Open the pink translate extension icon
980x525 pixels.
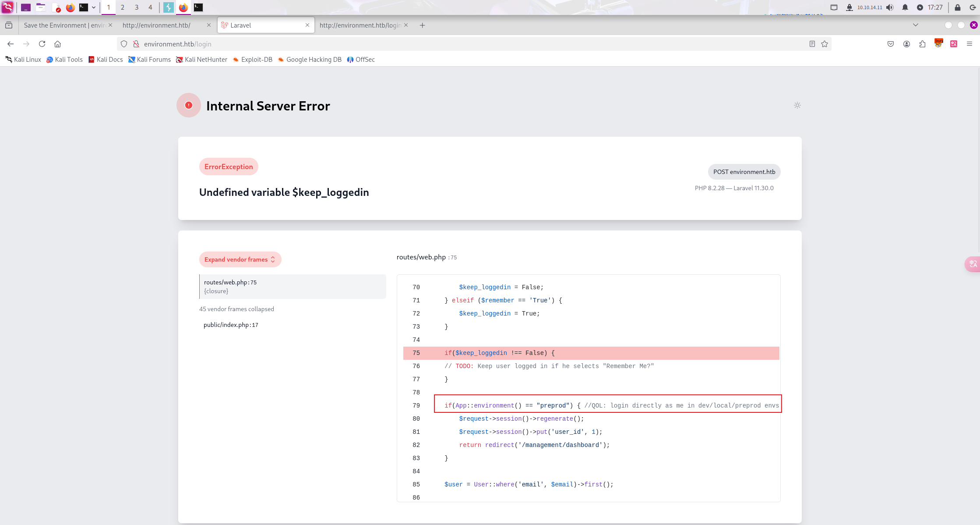[954, 44]
